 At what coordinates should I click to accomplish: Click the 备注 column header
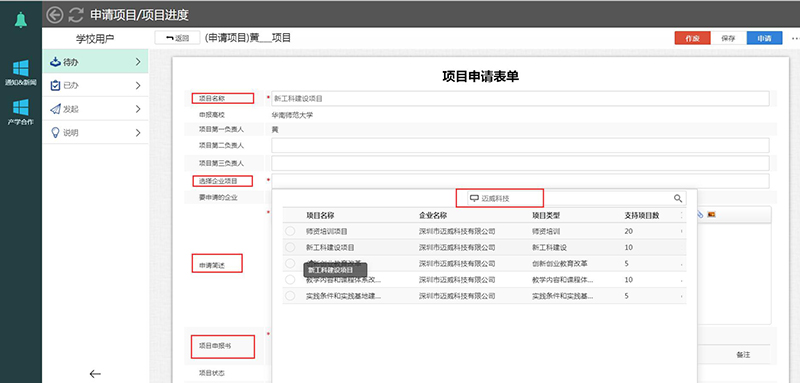[743, 355]
